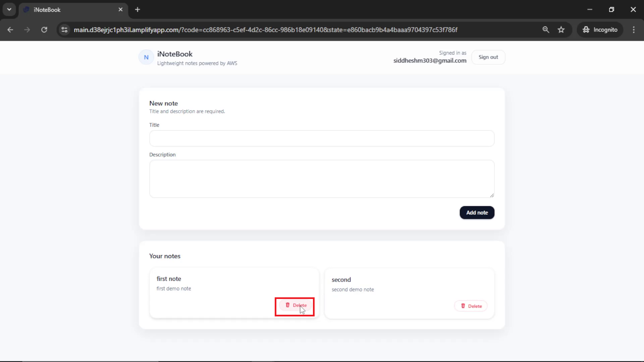Focus the Title input field

322,138
